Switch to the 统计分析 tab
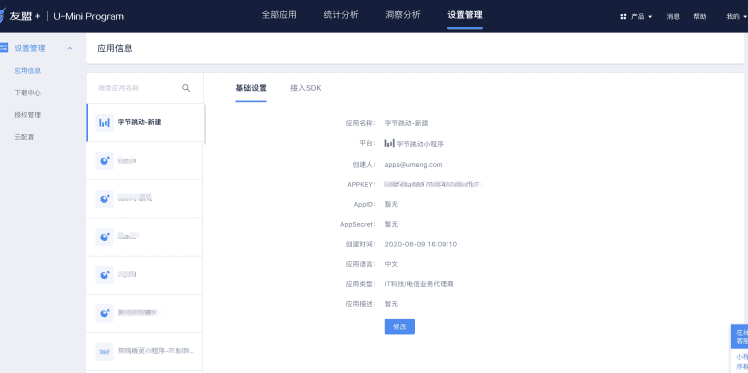 (x=341, y=15)
